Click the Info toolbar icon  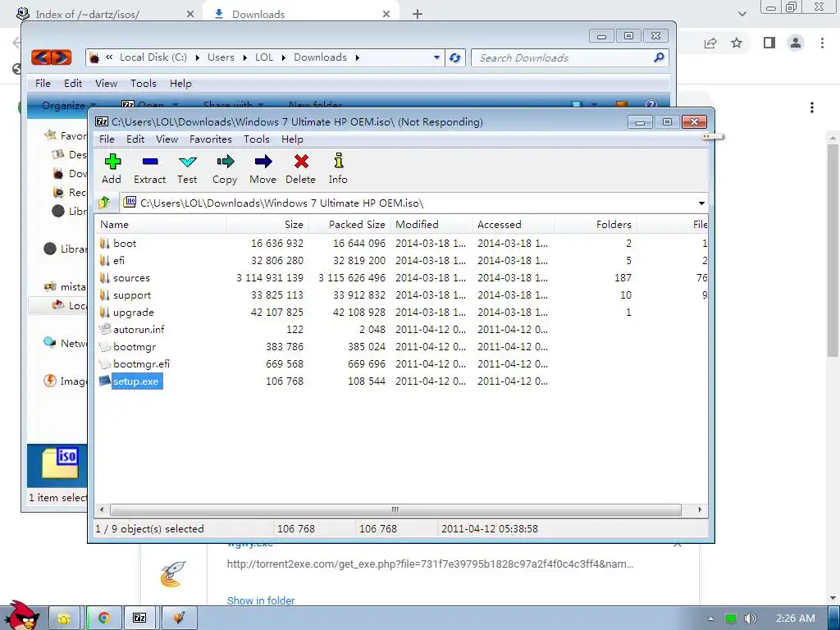tap(338, 161)
